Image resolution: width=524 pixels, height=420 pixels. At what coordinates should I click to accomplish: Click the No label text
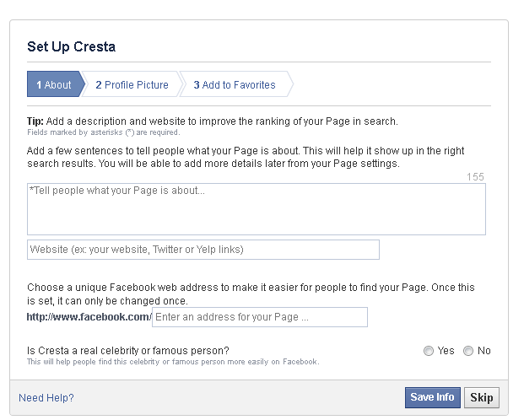pyautogui.click(x=483, y=351)
